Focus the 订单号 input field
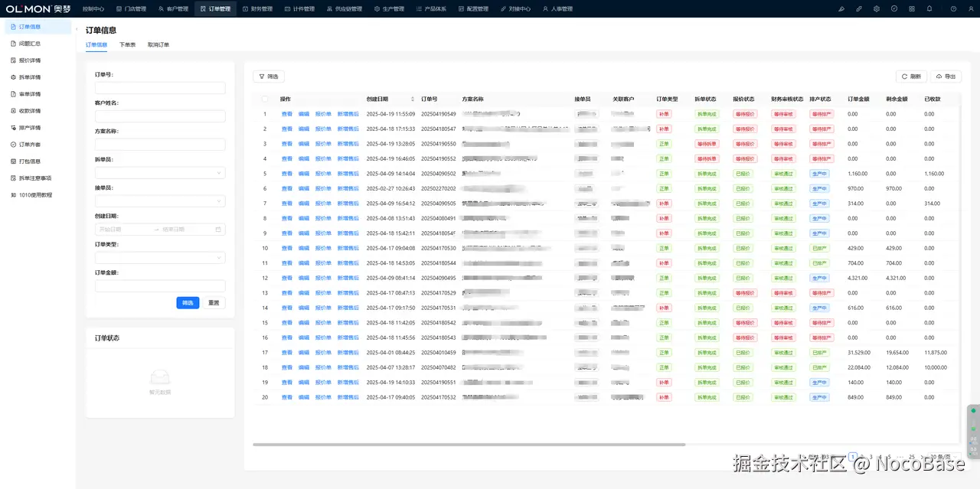This screenshot has width=980, height=489. click(160, 88)
